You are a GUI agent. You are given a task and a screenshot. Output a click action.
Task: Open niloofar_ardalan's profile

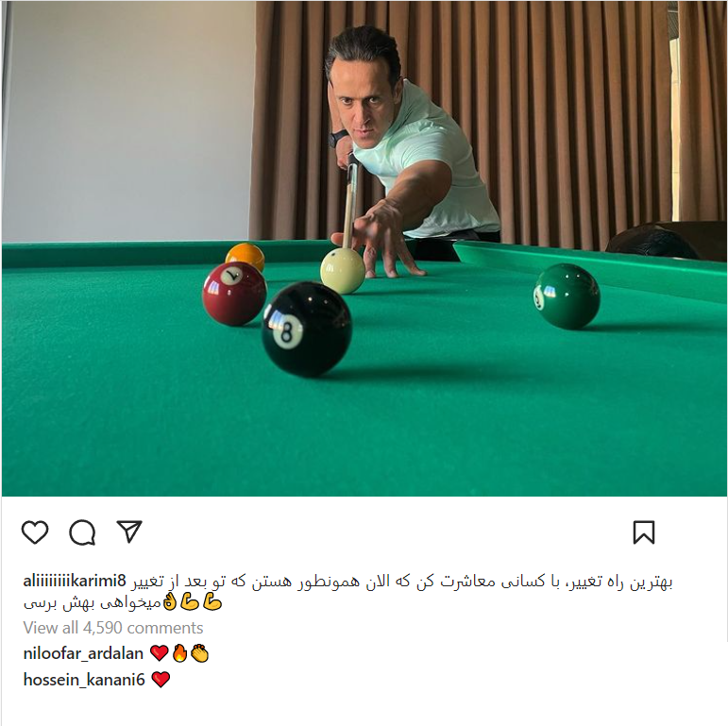click(x=83, y=653)
